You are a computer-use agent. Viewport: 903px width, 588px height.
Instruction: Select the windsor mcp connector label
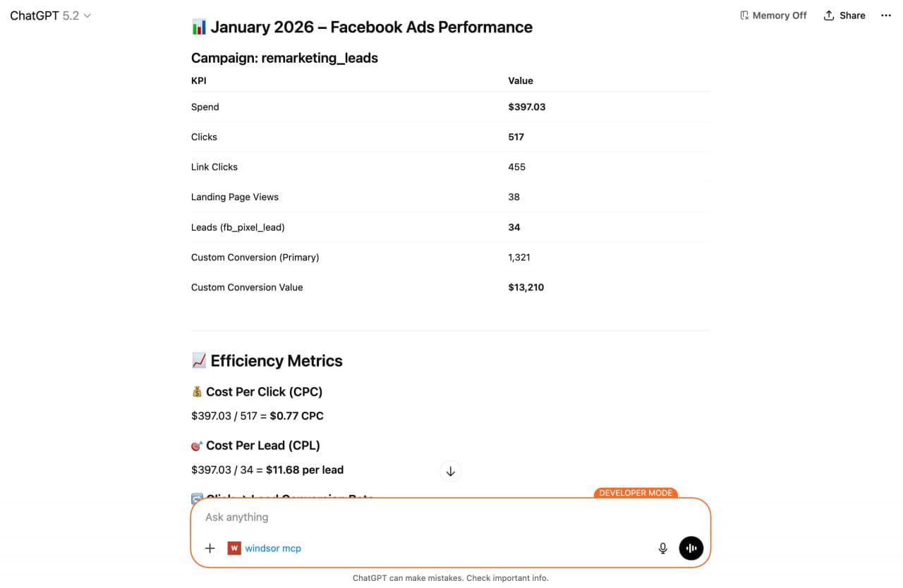pyautogui.click(x=273, y=548)
